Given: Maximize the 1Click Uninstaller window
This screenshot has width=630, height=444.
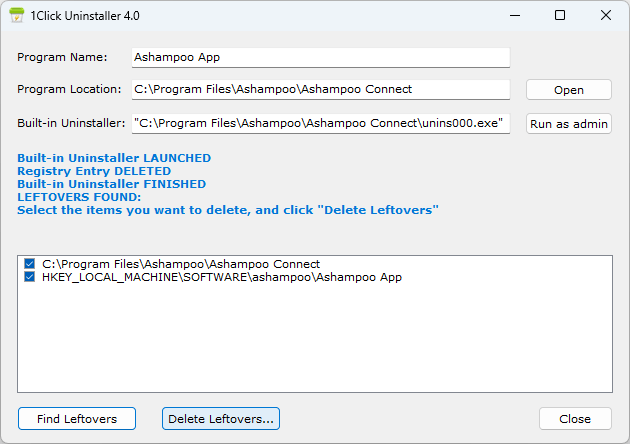Looking at the screenshot, I should coord(560,15).
